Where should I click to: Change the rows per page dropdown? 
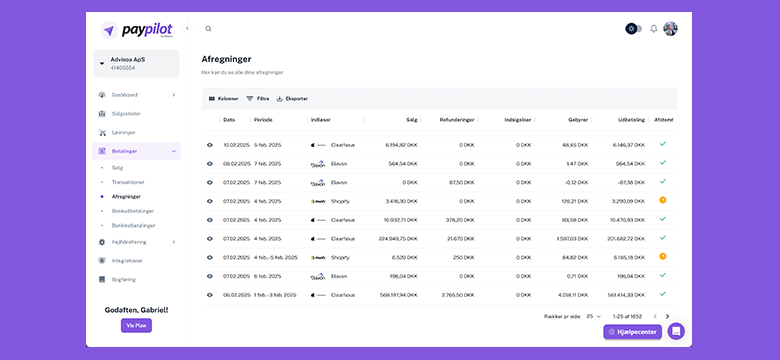[x=593, y=316]
